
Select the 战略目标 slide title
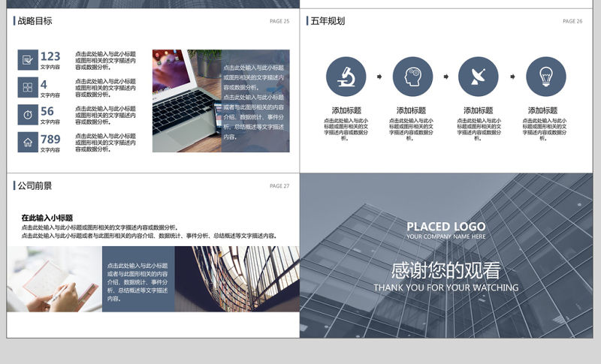[35, 21]
